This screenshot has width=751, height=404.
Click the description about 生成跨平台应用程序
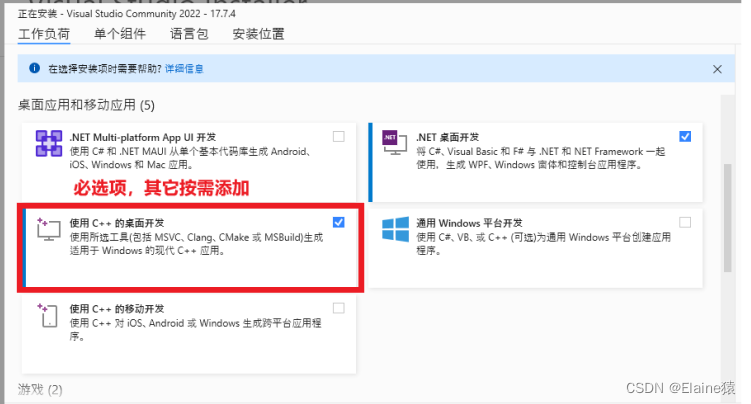pos(195,330)
